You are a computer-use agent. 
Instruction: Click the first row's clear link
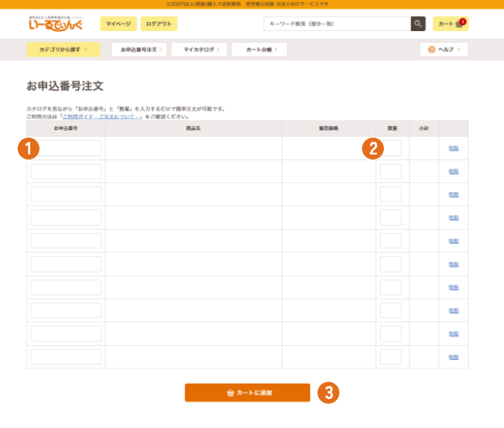pyautogui.click(x=454, y=148)
